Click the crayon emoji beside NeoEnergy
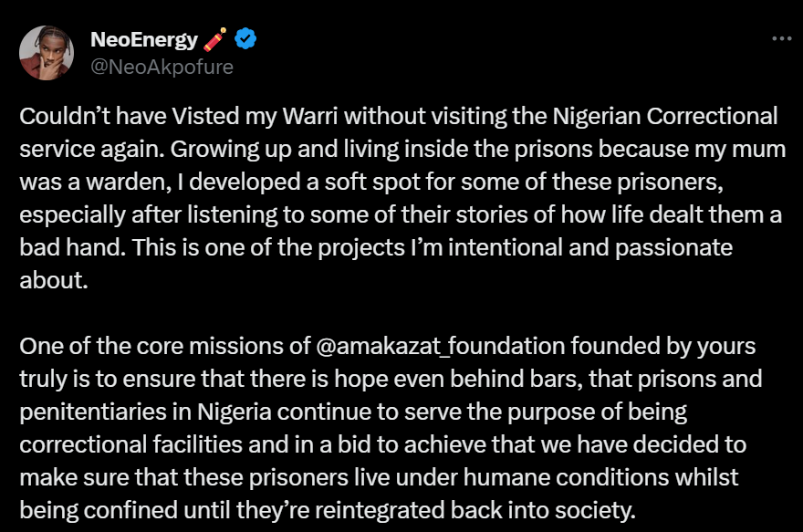Screen dimensions: 803x532 tap(215, 39)
